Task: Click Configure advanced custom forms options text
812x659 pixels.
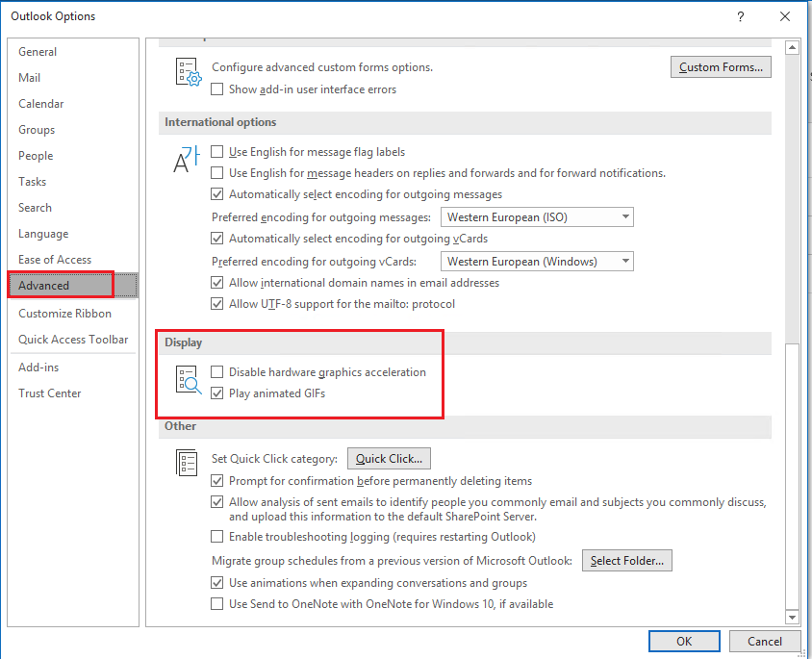Action: (x=322, y=67)
